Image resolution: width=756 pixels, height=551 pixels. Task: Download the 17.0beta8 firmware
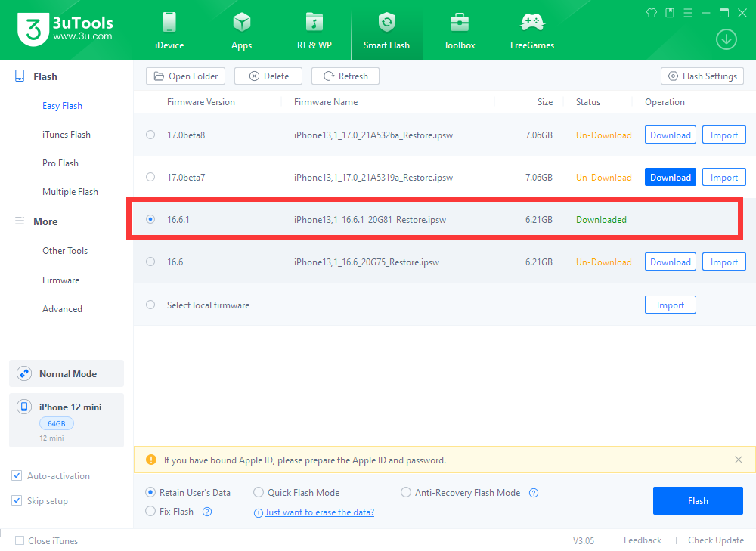670,135
